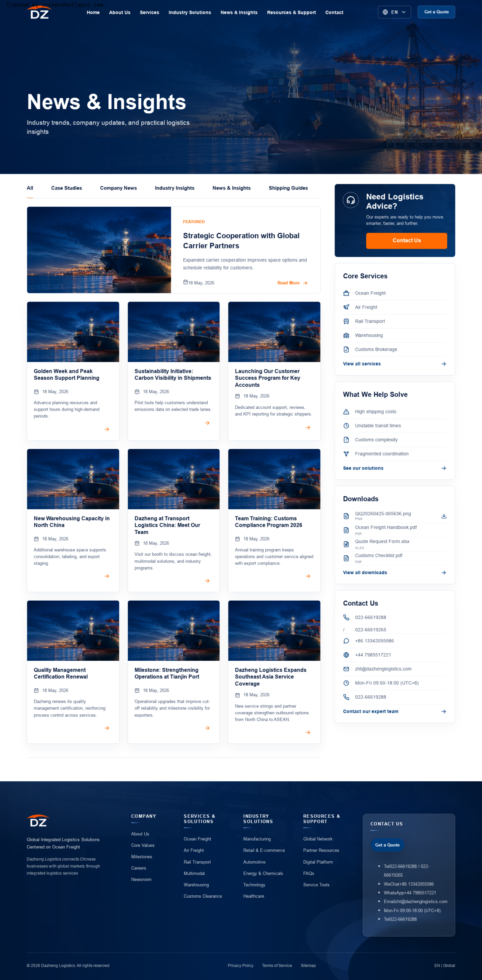Click the branch icon beside Fragmented coordination
This screenshot has height=980, width=482.
[346, 454]
